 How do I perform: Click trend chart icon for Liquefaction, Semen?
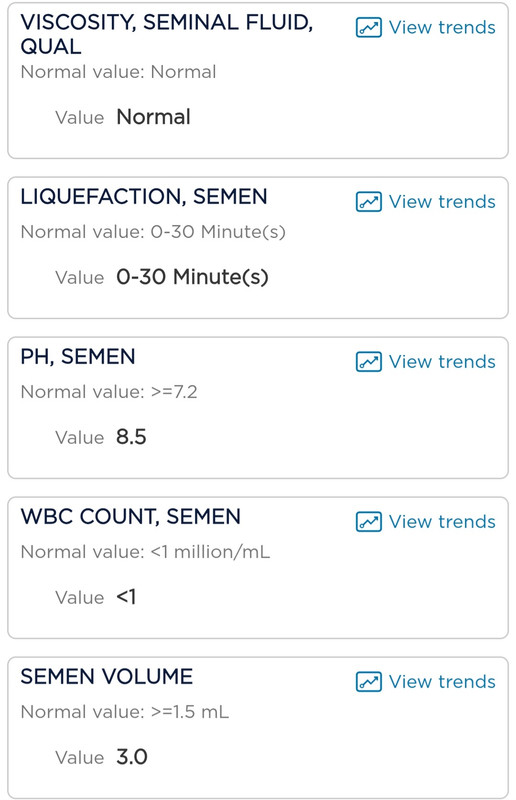pos(368,202)
